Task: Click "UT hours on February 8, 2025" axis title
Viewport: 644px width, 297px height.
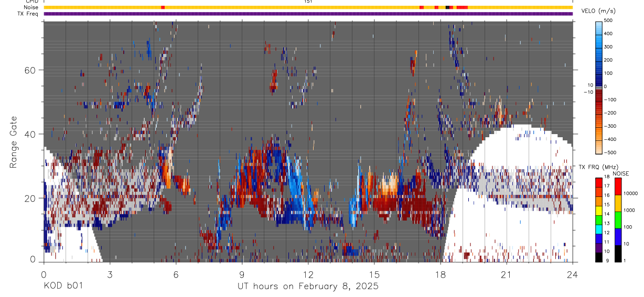Action: pyautogui.click(x=308, y=286)
